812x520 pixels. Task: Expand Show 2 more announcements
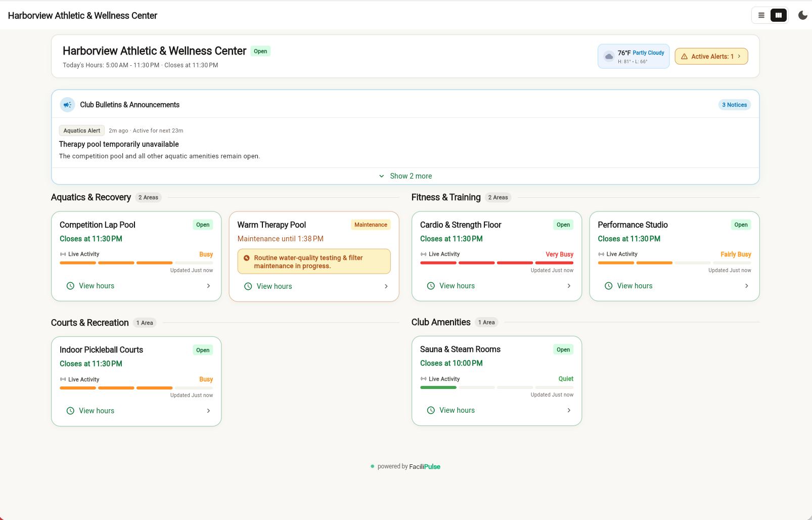point(405,176)
